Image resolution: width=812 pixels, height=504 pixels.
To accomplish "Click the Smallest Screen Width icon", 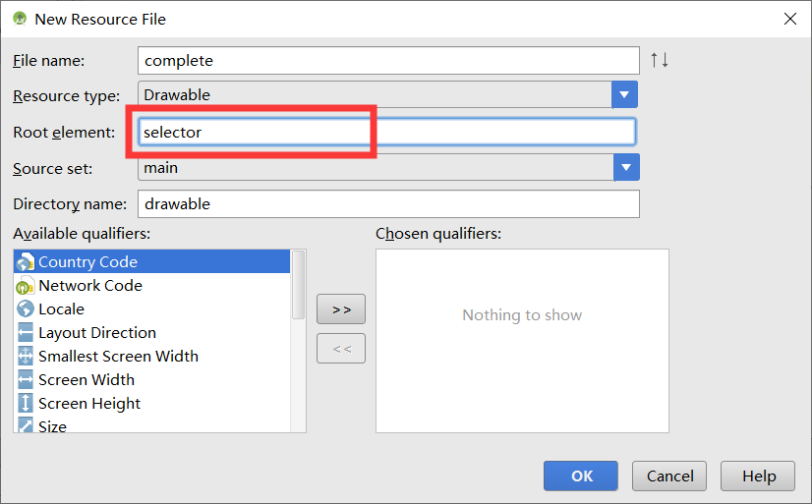I will coord(26,357).
